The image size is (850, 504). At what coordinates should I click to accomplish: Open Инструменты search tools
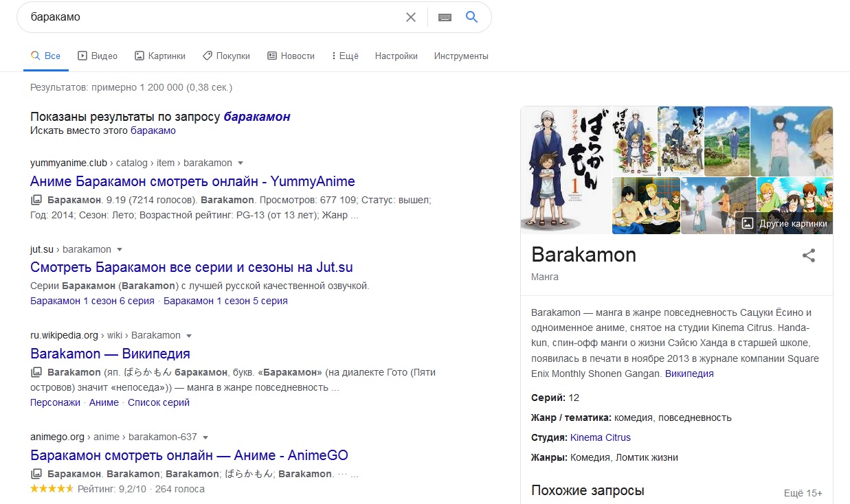461,56
